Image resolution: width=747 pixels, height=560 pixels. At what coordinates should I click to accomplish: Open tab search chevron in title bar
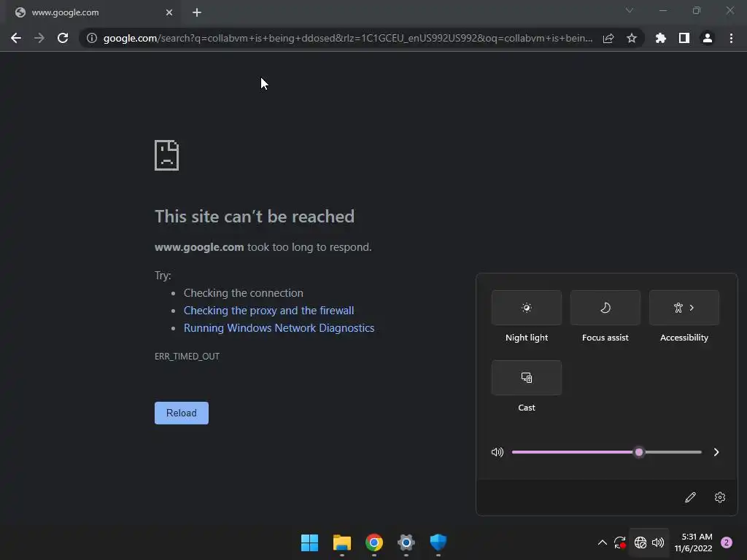(x=630, y=10)
